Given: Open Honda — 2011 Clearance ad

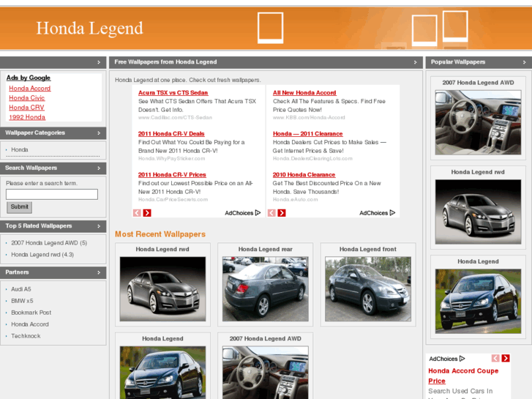Looking at the screenshot, I should (x=308, y=134).
